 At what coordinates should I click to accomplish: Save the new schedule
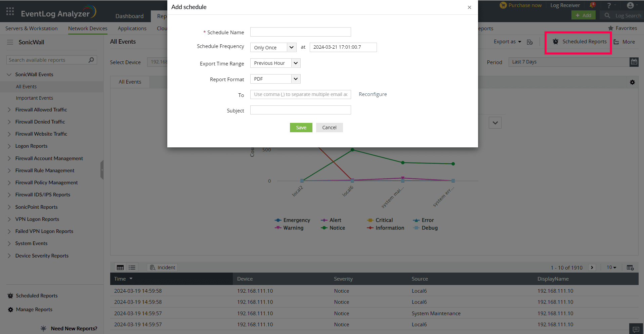pyautogui.click(x=301, y=127)
